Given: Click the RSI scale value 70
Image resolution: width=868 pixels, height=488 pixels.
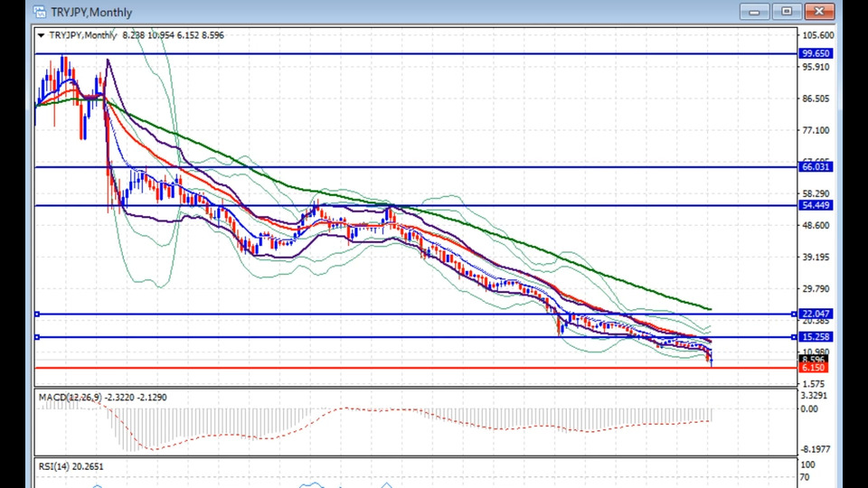Looking at the screenshot, I should pyautogui.click(x=806, y=477).
